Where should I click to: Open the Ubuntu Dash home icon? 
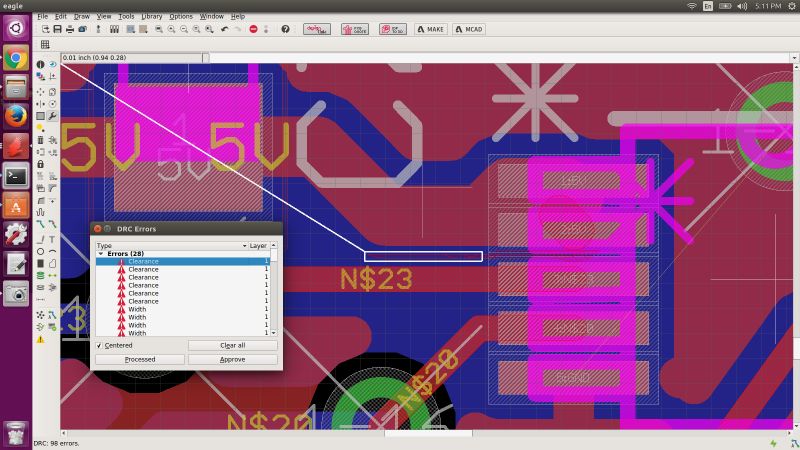(16, 28)
